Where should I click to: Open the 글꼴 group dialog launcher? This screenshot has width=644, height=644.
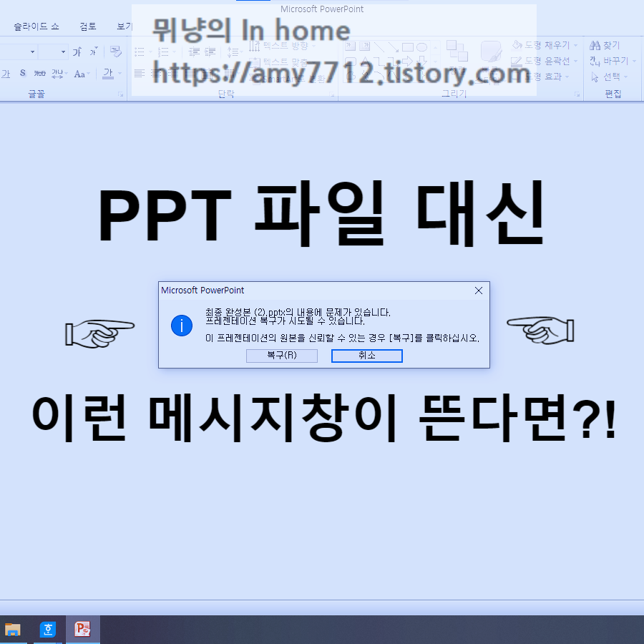click(x=121, y=94)
